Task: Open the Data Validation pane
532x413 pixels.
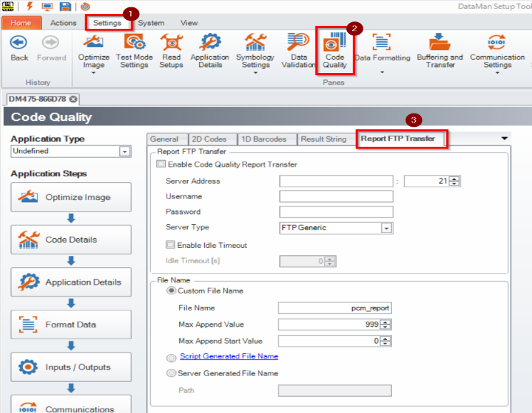Action: tap(298, 51)
